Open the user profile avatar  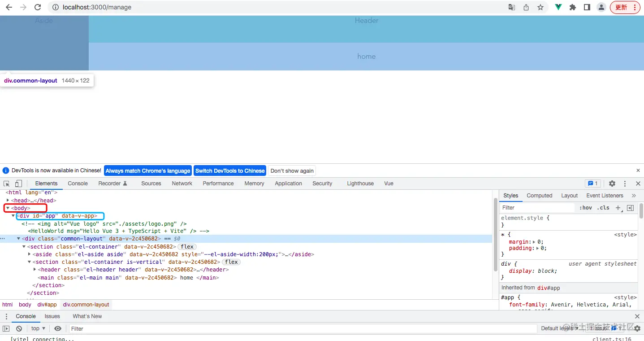click(x=601, y=7)
